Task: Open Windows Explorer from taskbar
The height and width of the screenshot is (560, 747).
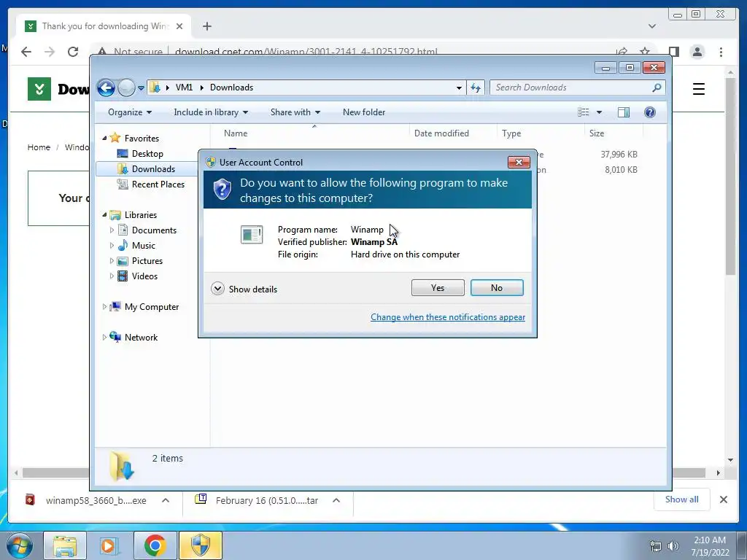Action: point(65,545)
